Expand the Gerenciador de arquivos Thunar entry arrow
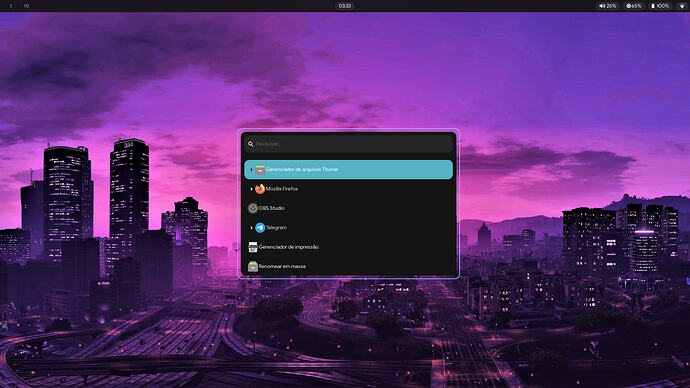Screen dimensions: 690x388 pyautogui.click(x=251, y=169)
